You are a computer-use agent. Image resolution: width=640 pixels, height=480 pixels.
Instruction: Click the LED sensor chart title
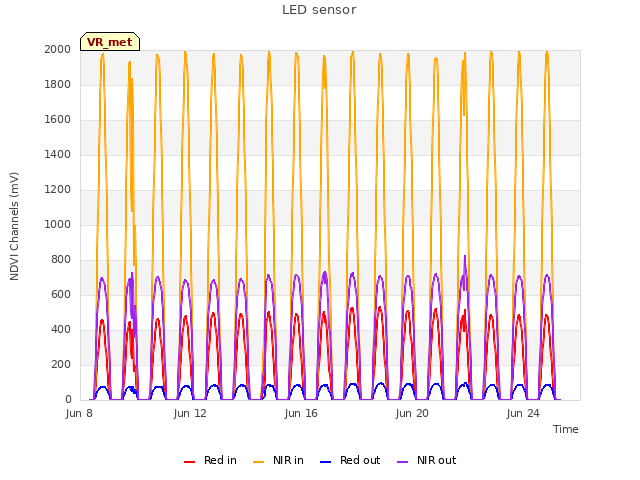319,10
